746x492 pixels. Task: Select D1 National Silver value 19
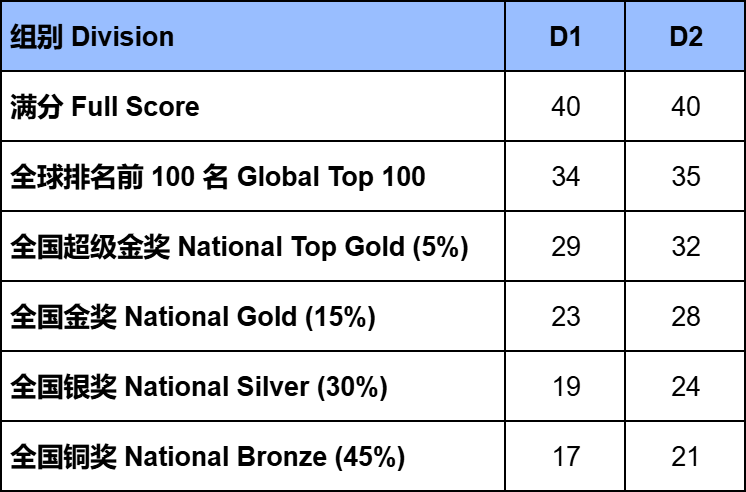[x=565, y=386]
